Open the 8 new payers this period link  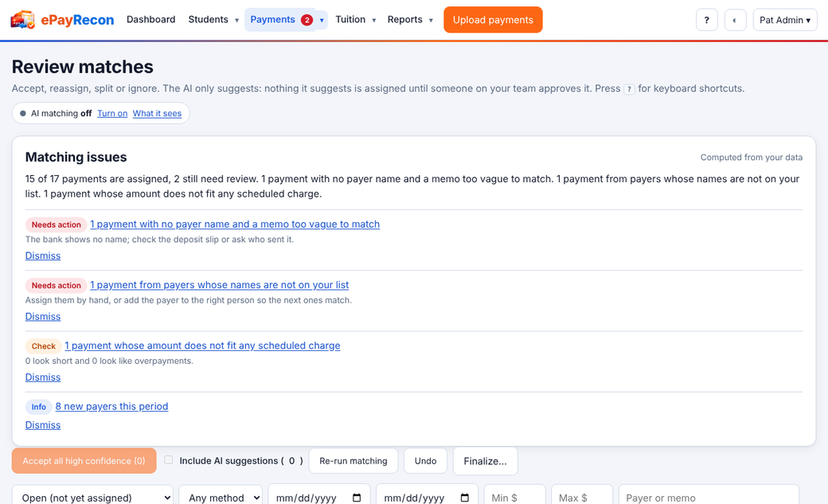pyautogui.click(x=112, y=406)
